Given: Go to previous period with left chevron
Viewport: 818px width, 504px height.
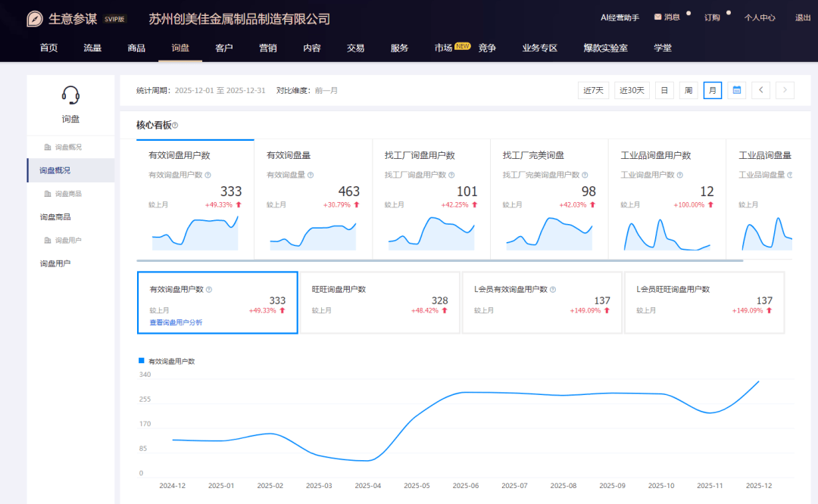Looking at the screenshot, I should pos(760,90).
